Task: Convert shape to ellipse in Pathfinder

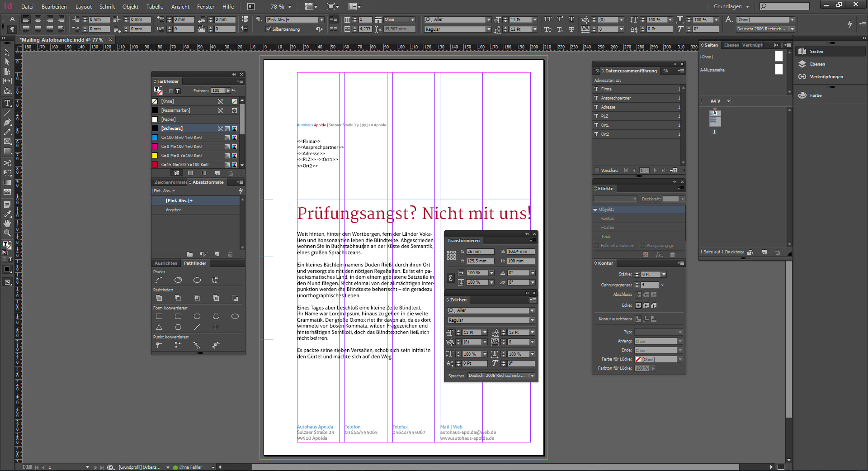Action: [235, 316]
